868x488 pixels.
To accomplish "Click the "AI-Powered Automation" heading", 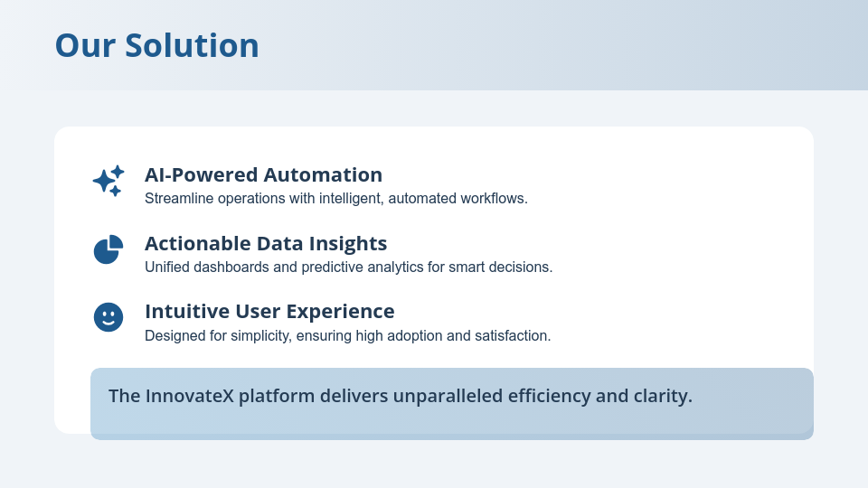I will point(263,174).
